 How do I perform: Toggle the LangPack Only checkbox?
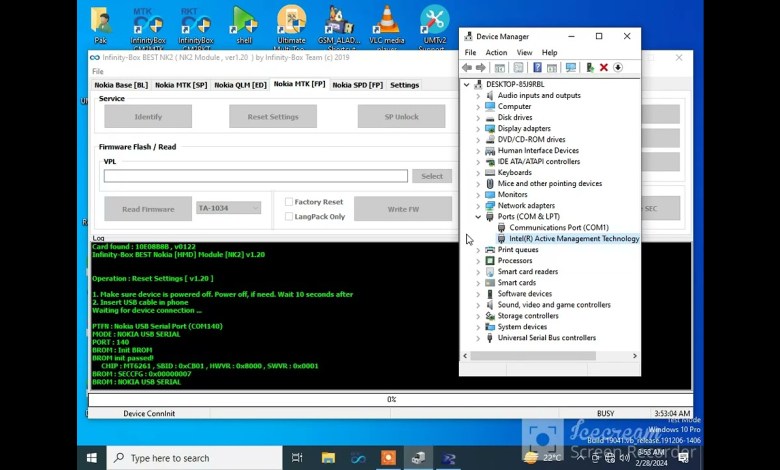(289, 216)
